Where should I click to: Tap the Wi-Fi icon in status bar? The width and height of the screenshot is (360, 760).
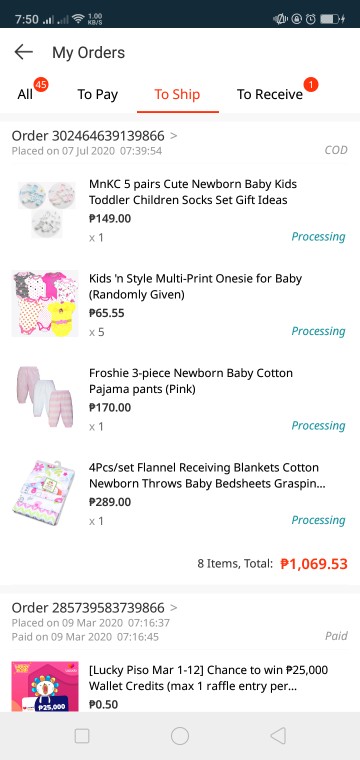point(78,19)
